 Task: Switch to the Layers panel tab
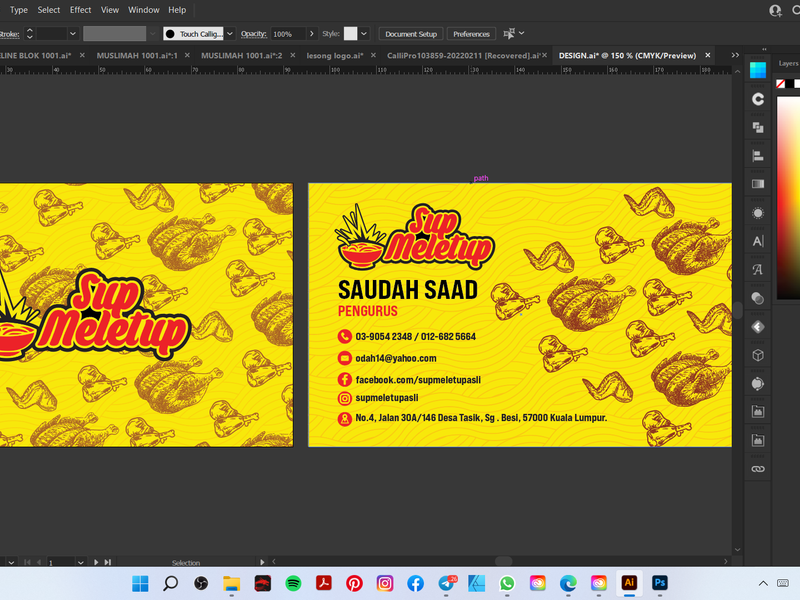pos(788,63)
